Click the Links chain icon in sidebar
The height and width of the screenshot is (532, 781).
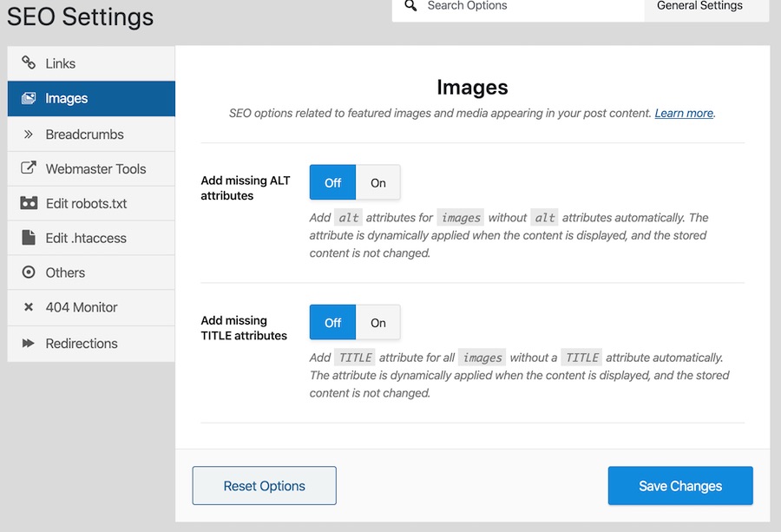click(x=29, y=62)
